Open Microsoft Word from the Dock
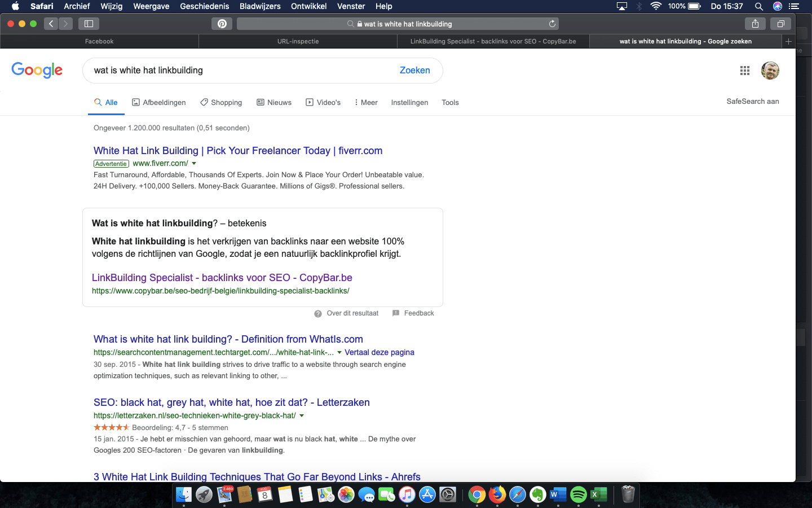 pos(558,494)
